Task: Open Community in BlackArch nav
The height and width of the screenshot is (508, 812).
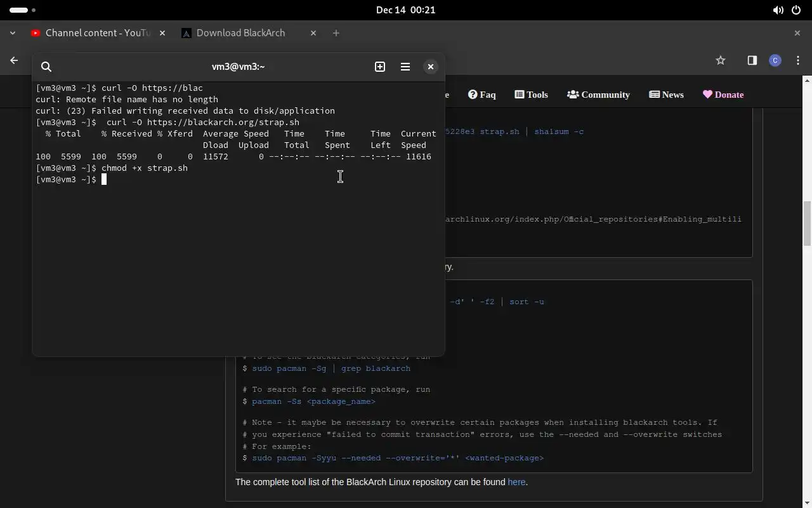Action: pos(598,95)
